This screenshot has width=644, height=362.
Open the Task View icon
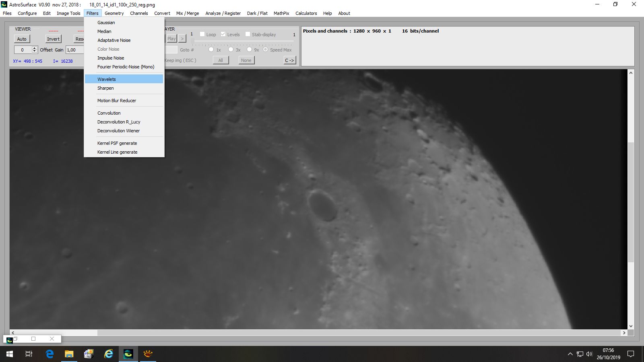pyautogui.click(x=29, y=354)
